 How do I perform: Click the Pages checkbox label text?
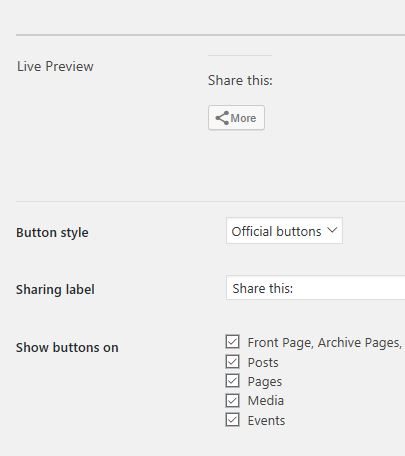click(x=265, y=382)
